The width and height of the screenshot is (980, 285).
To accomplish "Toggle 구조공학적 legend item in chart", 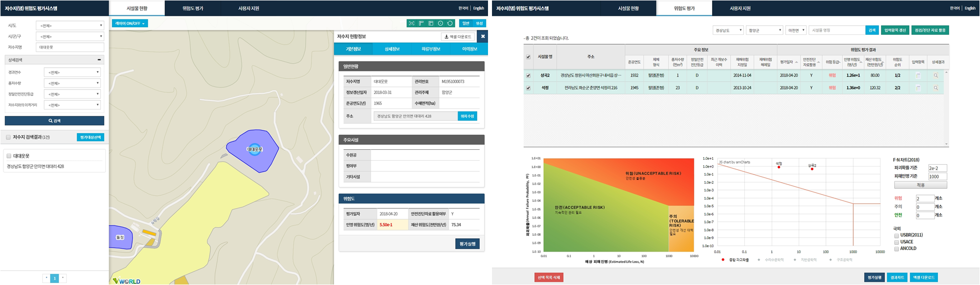I will [841, 260].
